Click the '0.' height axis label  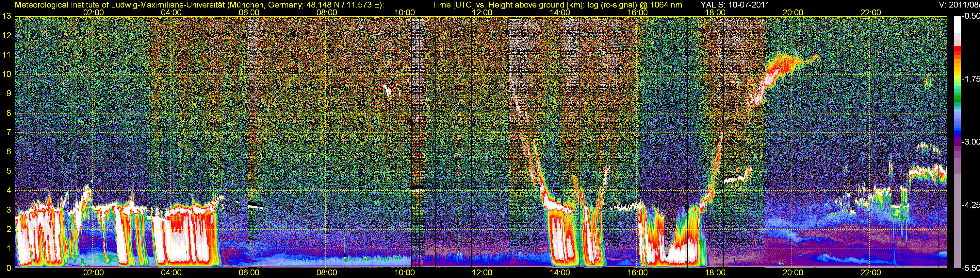click(x=9, y=268)
